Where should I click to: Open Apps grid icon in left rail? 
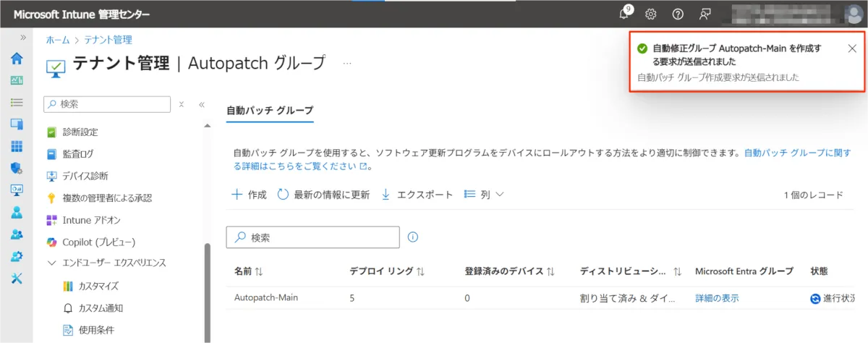[17, 147]
